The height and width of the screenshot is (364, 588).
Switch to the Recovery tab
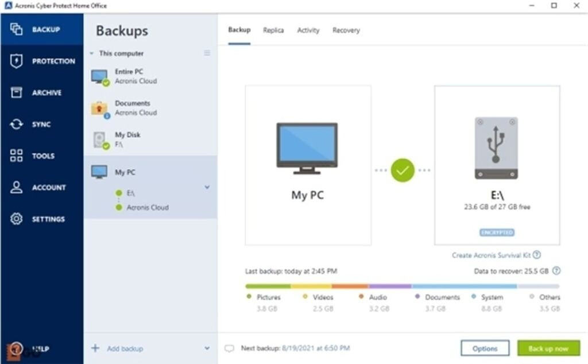tap(346, 30)
